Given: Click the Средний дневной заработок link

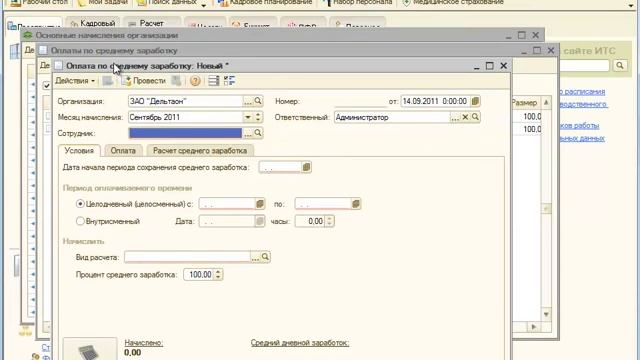Looking at the screenshot, I should 300,343.
